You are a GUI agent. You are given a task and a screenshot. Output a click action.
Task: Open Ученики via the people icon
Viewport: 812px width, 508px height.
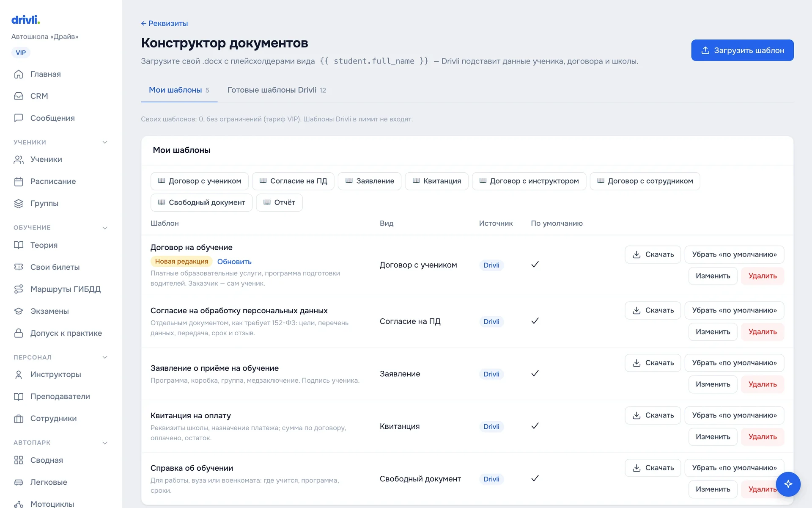click(x=19, y=160)
